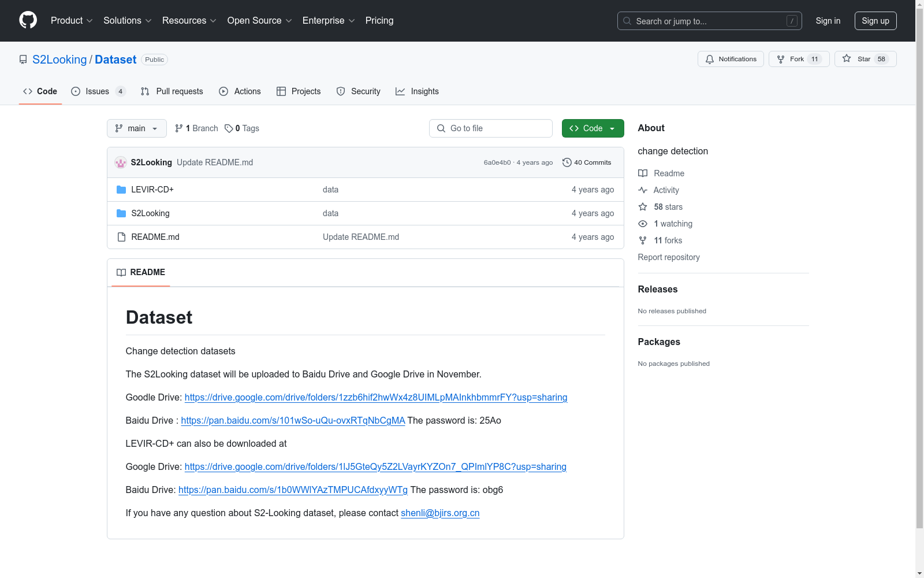
Task: Expand the Product menu
Action: coord(72,20)
